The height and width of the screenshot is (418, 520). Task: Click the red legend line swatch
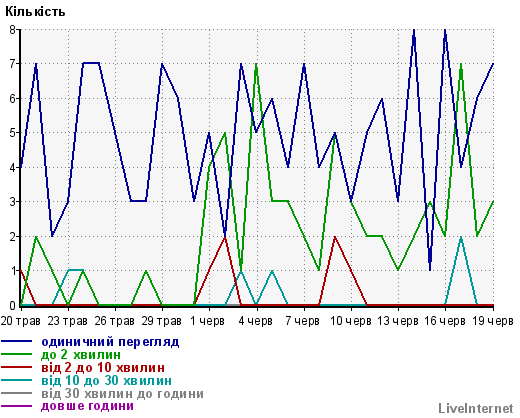coord(17,367)
